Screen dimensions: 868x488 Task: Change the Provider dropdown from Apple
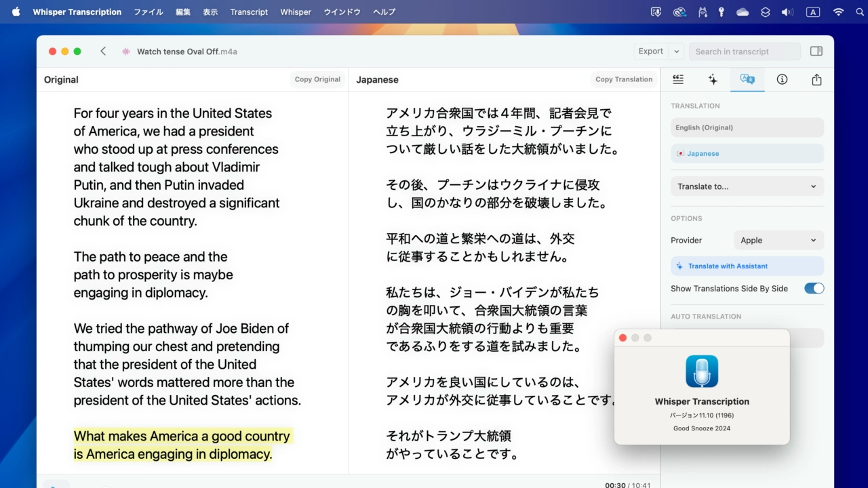point(778,240)
